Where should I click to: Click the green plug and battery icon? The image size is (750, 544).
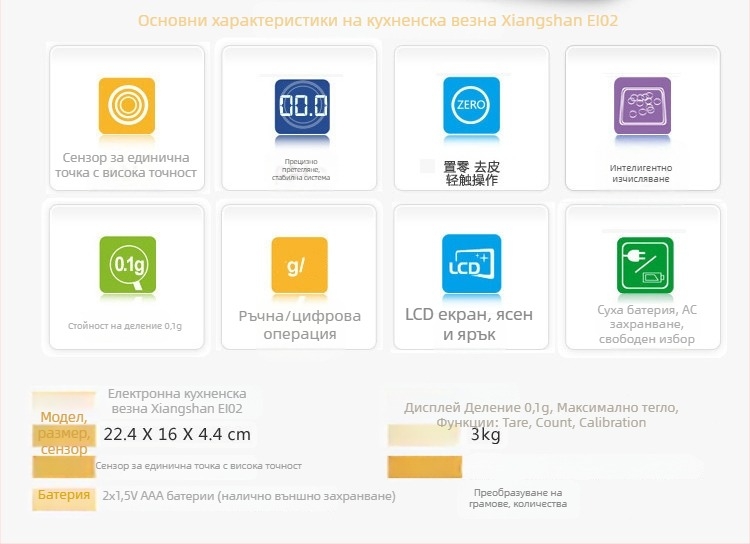(645, 265)
